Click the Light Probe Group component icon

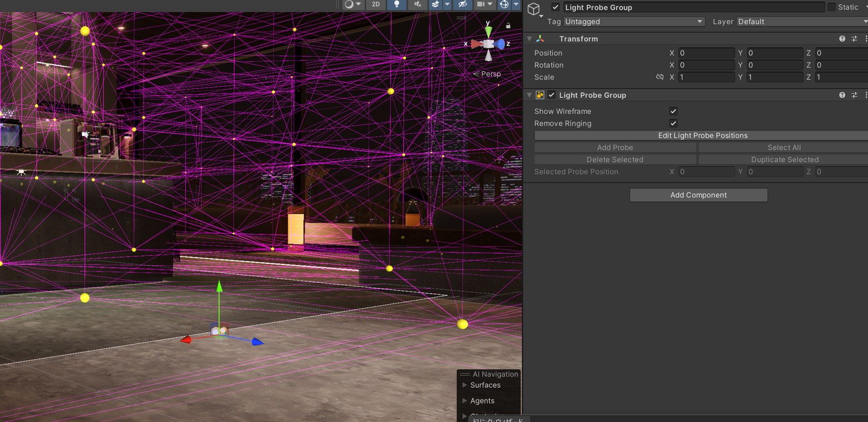540,95
